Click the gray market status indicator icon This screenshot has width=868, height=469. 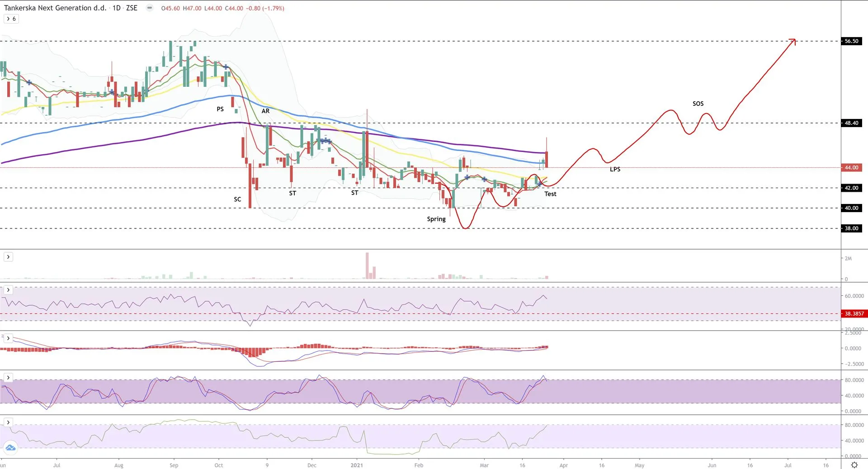(150, 8)
